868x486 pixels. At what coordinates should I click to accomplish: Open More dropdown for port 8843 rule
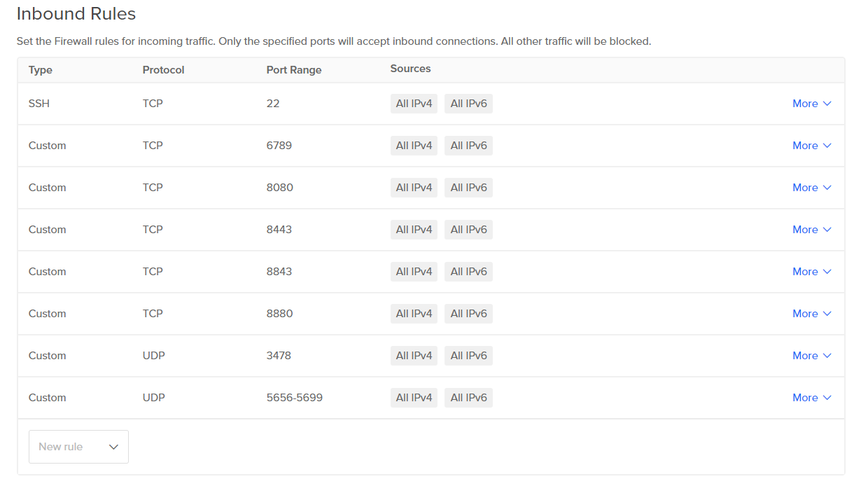[811, 272]
